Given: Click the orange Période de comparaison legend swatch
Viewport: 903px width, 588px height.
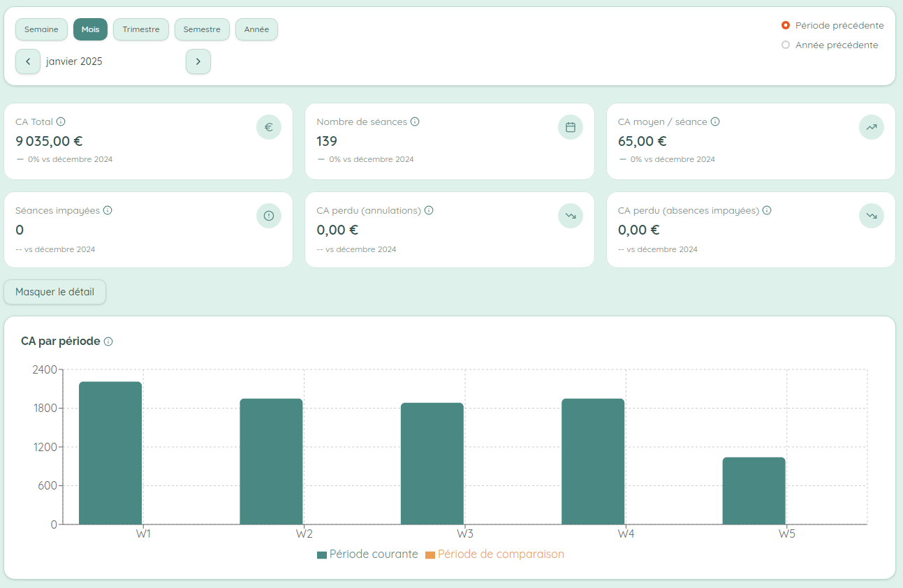Looking at the screenshot, I should 430,555.
